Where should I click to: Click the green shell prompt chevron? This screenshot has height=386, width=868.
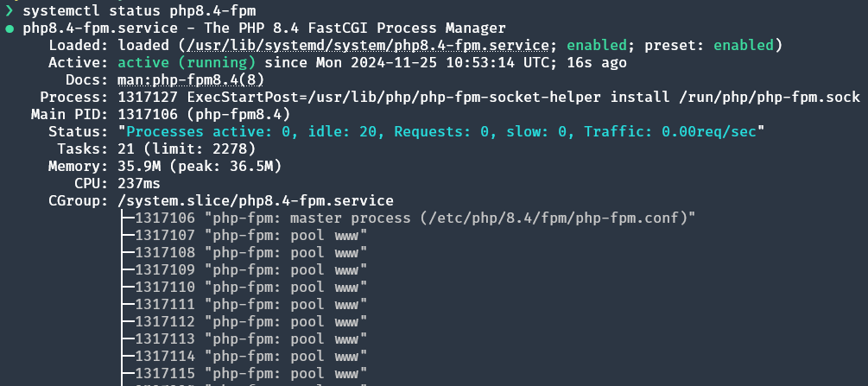(x=9, y=10)
